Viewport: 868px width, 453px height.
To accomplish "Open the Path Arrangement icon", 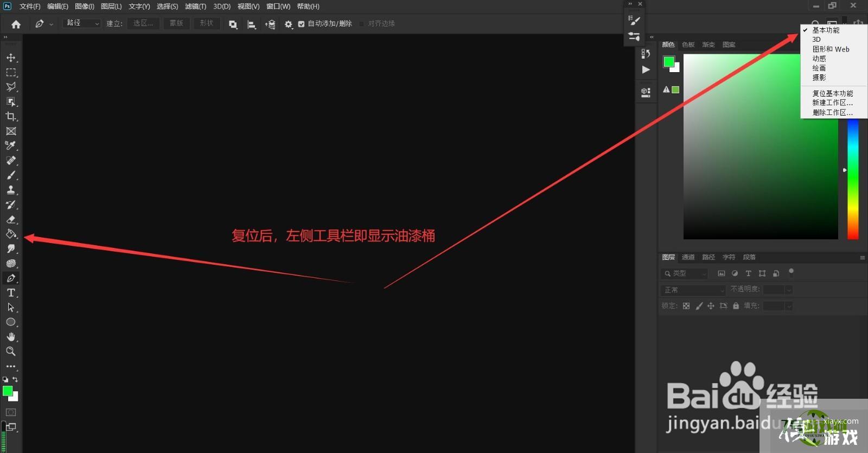I will [270, 24].
